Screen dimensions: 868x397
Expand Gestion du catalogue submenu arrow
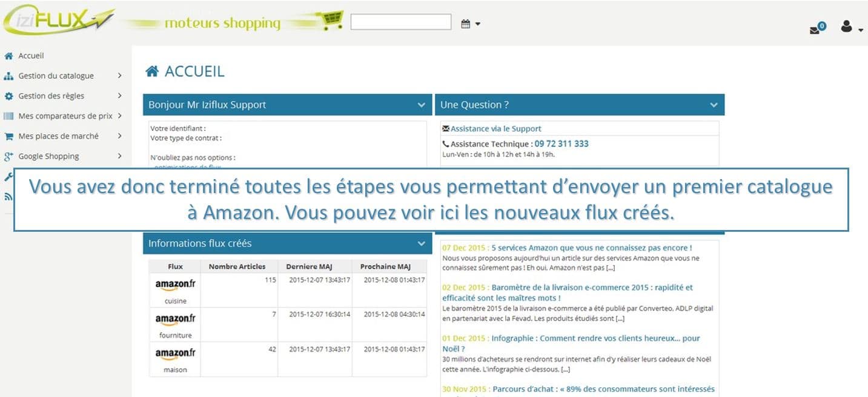click(120, 76)
